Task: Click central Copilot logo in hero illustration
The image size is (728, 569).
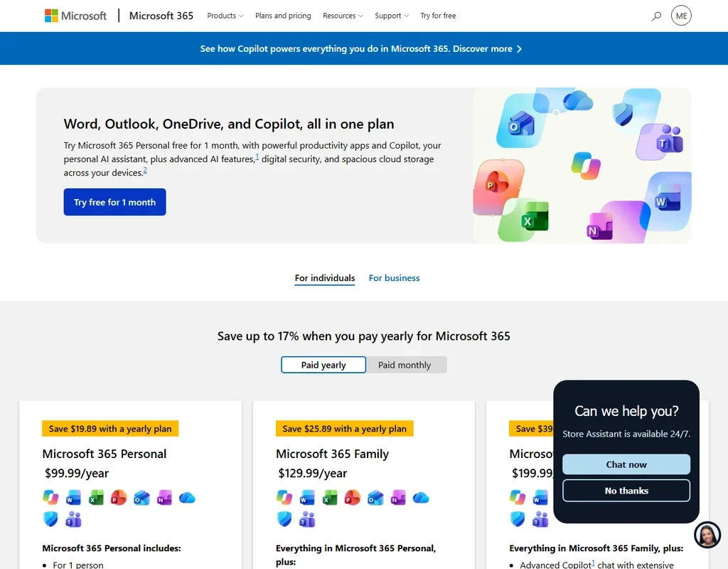Action: click(x=586, y=165)
